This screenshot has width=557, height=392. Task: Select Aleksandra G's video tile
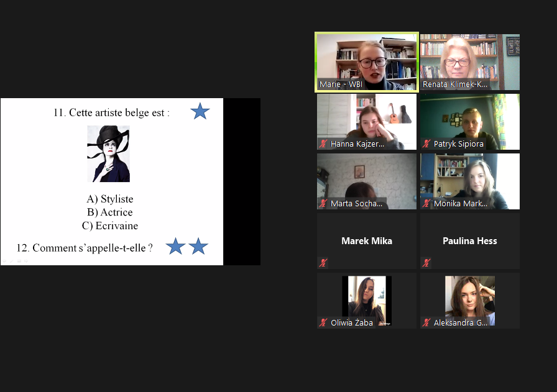[x=469, y=301]
